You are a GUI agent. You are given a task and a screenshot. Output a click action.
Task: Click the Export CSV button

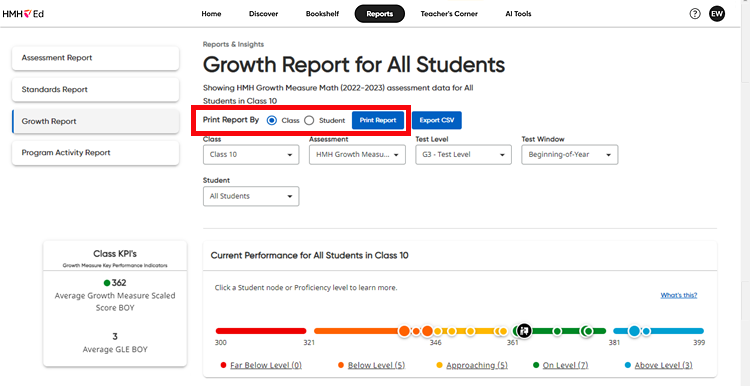tap(437, 121)
